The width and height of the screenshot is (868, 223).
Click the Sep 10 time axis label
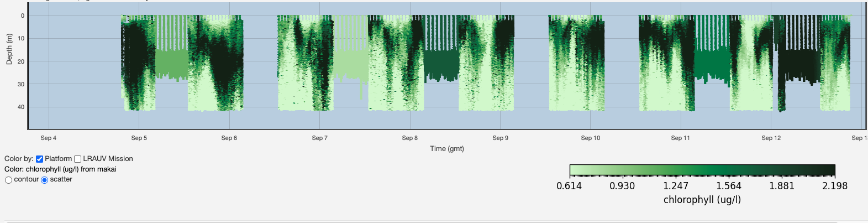pos(591,138)
